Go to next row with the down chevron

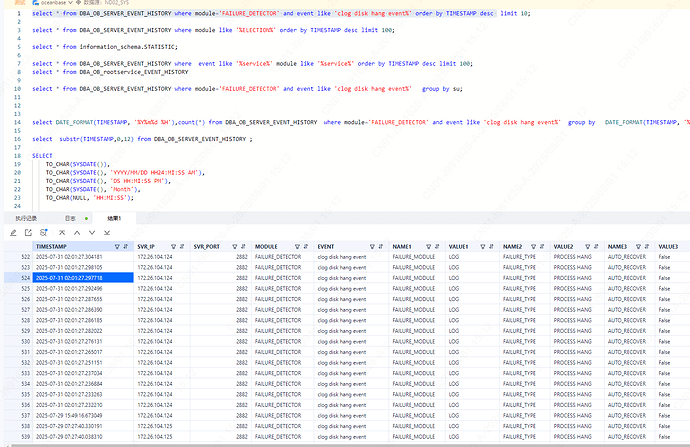92,233
